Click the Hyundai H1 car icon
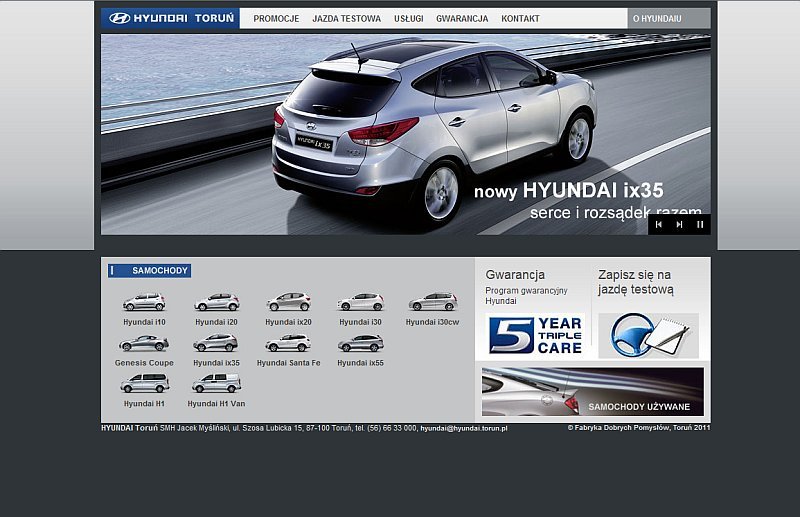Image resolution: width=800 pixels, height=517 pixels. [x=144, y=383]
